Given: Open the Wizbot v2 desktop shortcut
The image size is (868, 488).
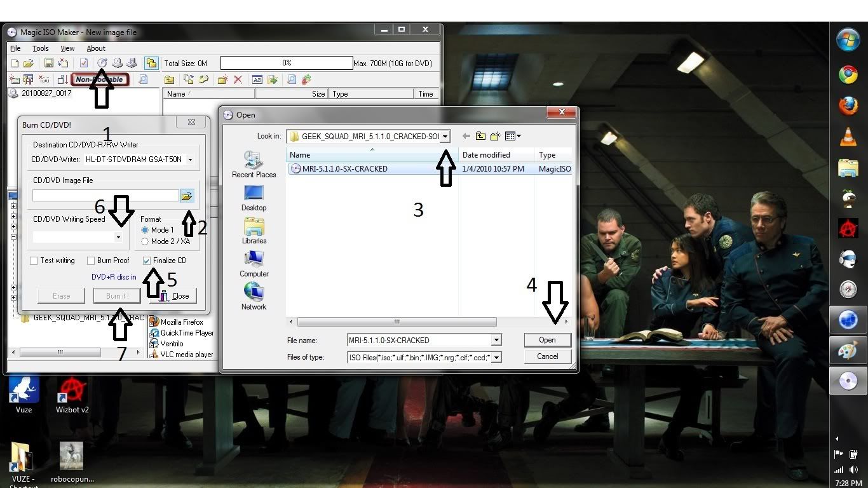Looking at the screenshot, I should point(72,395).
